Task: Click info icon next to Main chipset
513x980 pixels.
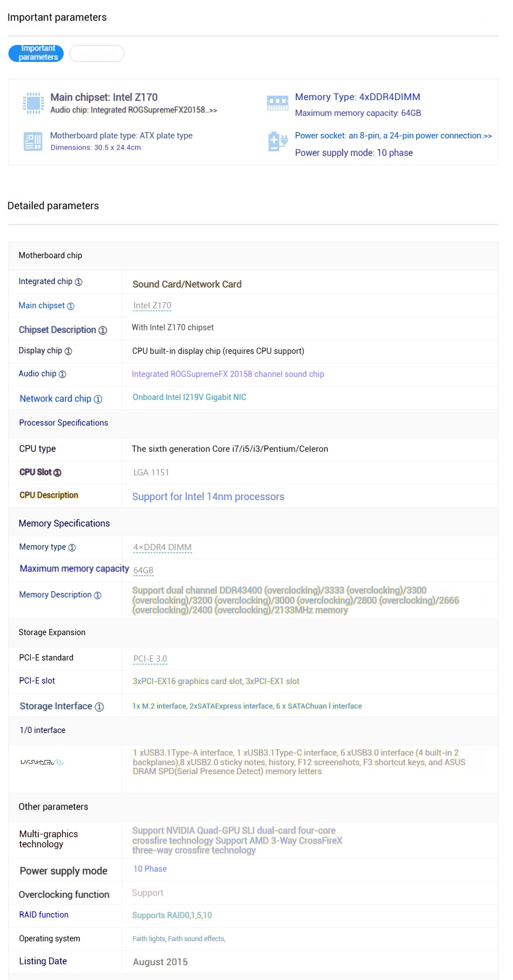Action: (71, 306)
